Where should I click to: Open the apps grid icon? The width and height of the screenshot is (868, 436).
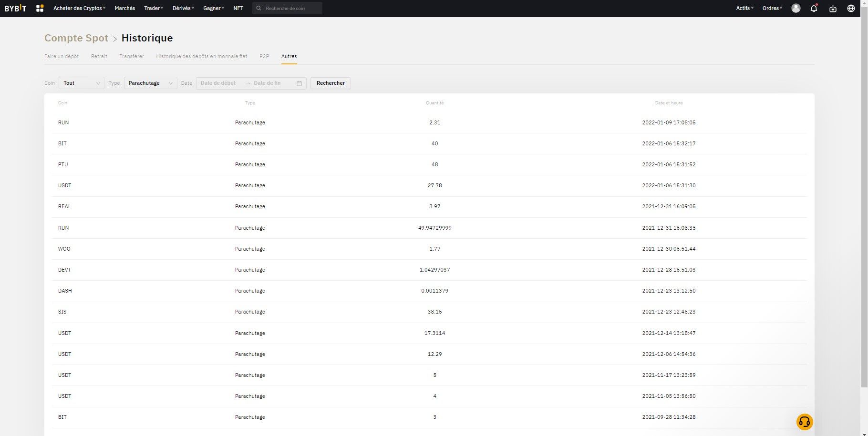[x=40, y=8]
